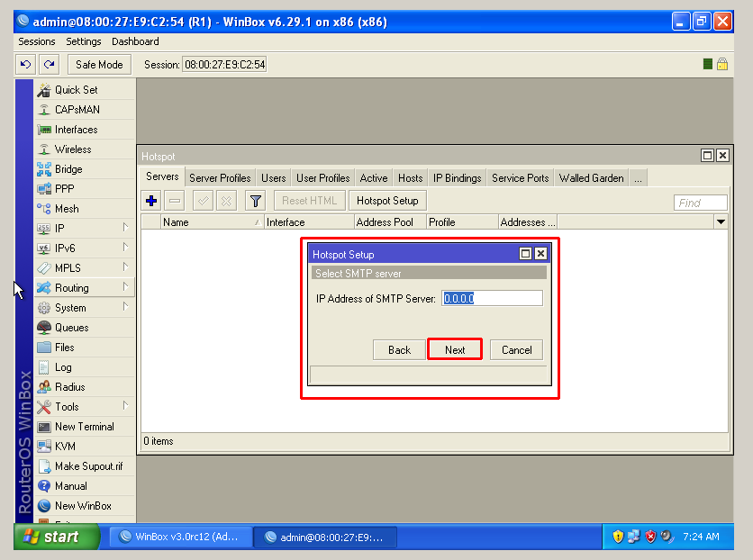Click the enable checkmark button

pyautogui.click(x=204, y=201)
